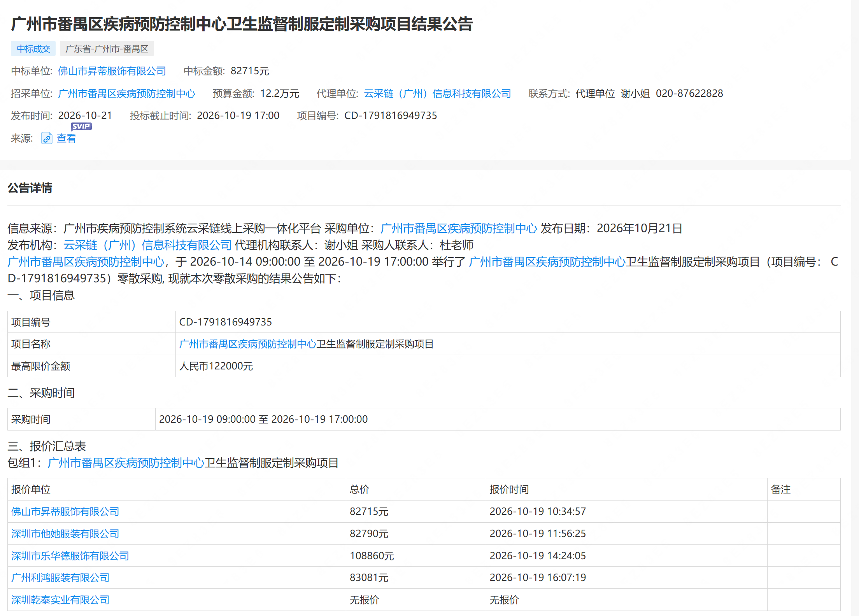
Task: Open 招采单位 link 广州市番禺区疾病预防控制中心
Action: (126, 94)
